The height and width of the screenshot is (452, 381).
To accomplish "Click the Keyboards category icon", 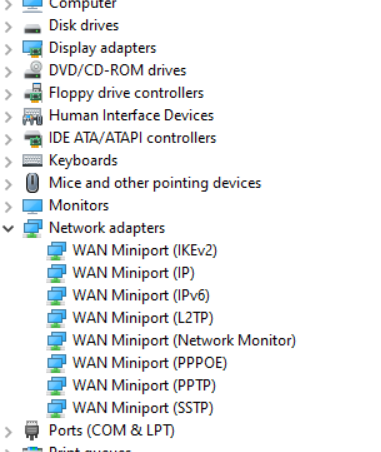I will 32,161.
